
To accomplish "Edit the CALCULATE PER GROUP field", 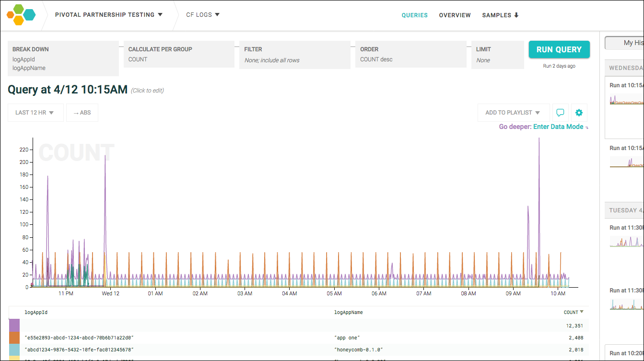I will click(x=179, y=54).
